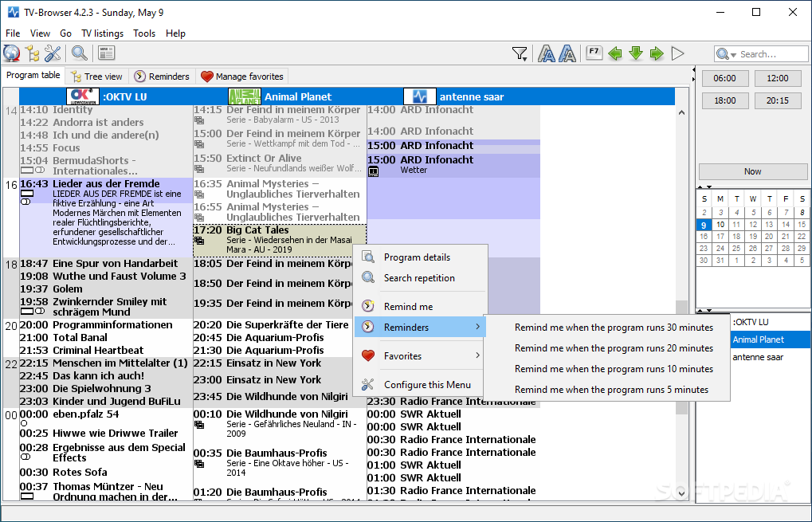Switch to the Manage favorites tab
Screen dimensions: 812x522
click(x=241, y=77)
